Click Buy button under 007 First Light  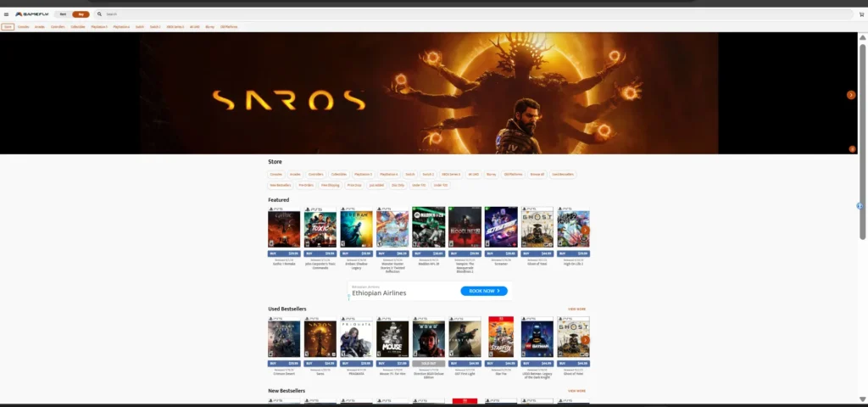pyautogui.click(x=465, y=364)
